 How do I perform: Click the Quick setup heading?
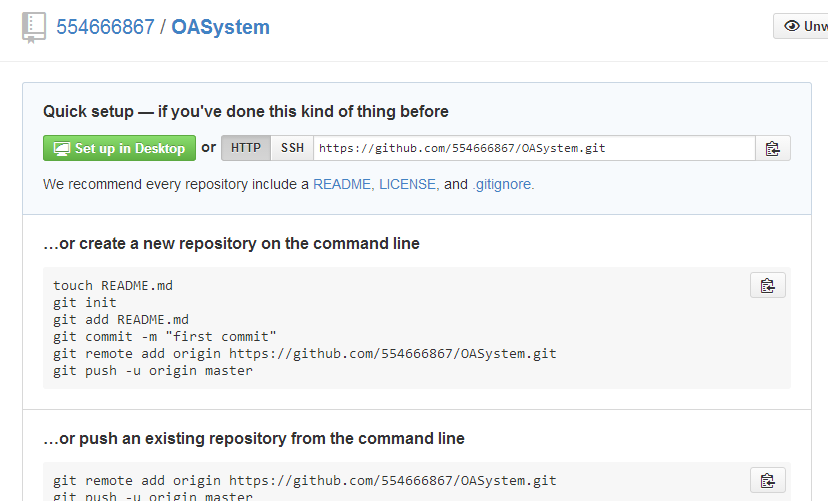[x=245, y=111]
